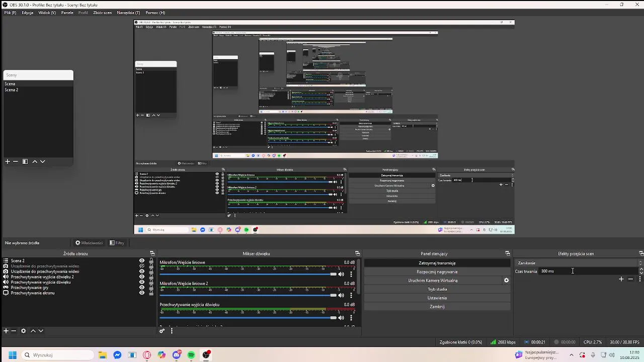The image size is (644, 362).
Task: Remove transition with minus in Efekty przejścia scen
Action: click(630, 279)
